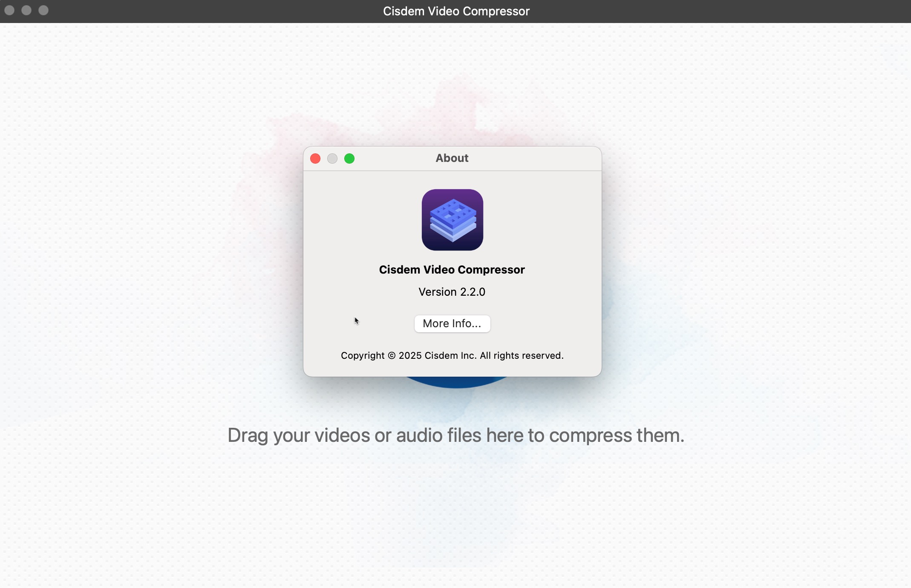The image size is (911, 588).
Task: Click the main window's dimmed zoom button
Action: (43, 10)
